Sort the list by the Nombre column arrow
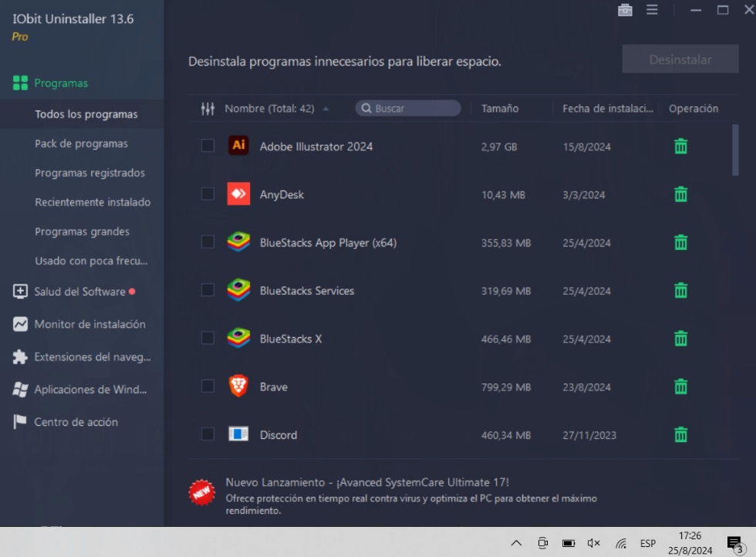756x557 pixels. 326,109
